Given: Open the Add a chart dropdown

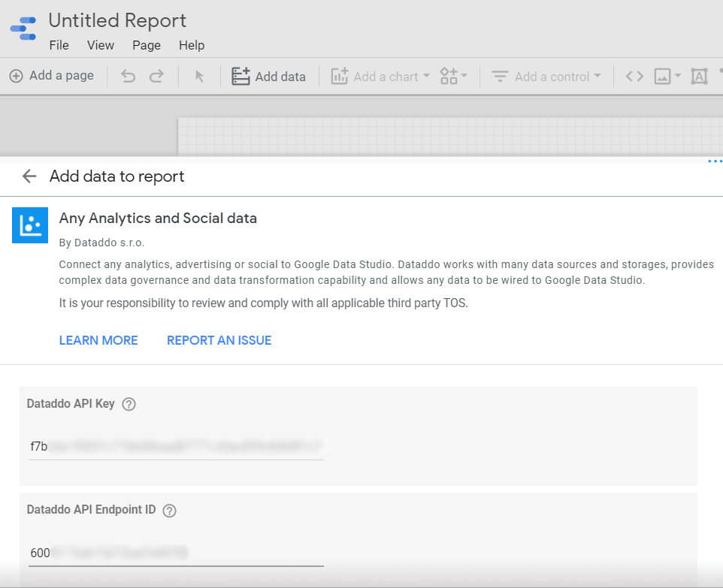Looking at the screenshot, I should coord(380,76).
